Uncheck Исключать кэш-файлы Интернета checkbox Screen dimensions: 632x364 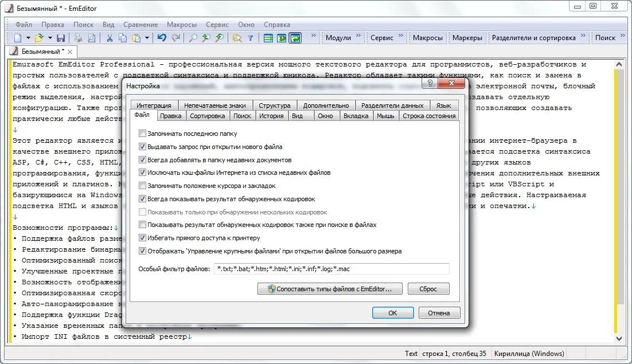coord(142,173)
